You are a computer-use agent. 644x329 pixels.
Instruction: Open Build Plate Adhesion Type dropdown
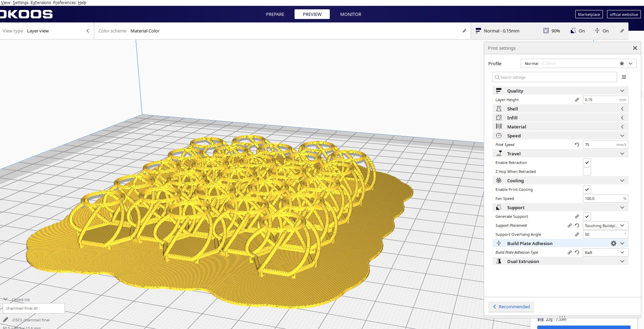[605, 252]
